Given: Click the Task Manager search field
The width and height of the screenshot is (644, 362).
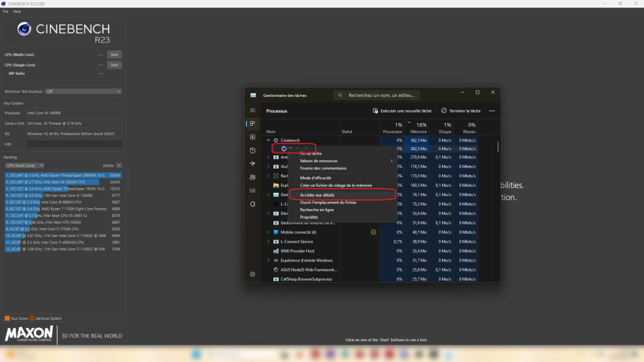Looking at the screenshot, I should [x=377, y=96].
